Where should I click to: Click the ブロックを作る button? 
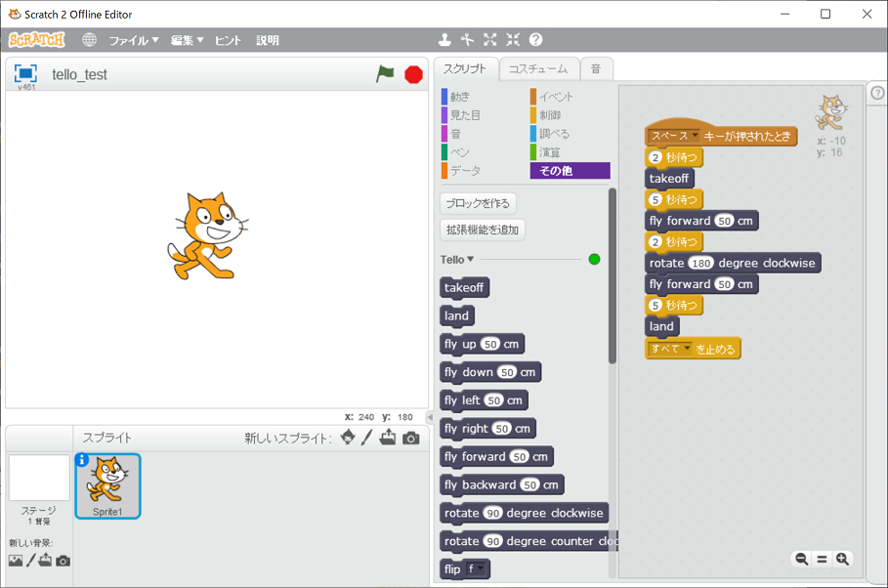click(x=478, y=203)
